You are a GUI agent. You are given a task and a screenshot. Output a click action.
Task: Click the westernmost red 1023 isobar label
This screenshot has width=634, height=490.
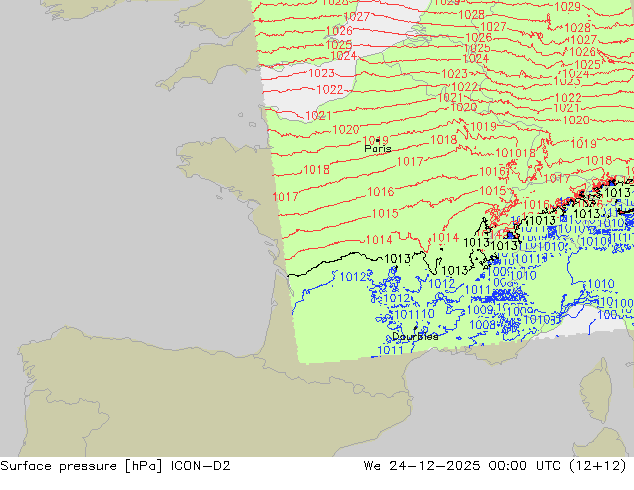(x=321, y=73)
